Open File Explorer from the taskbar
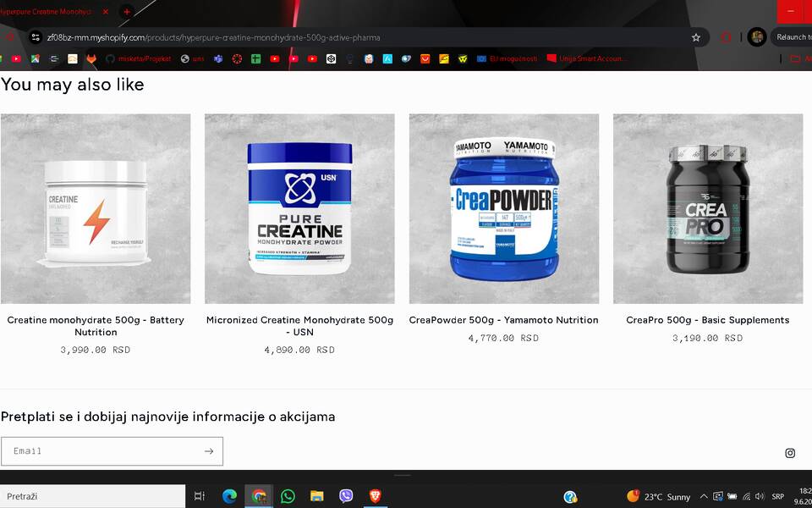This screenshot has height=508, width=812. pos(317,496)
